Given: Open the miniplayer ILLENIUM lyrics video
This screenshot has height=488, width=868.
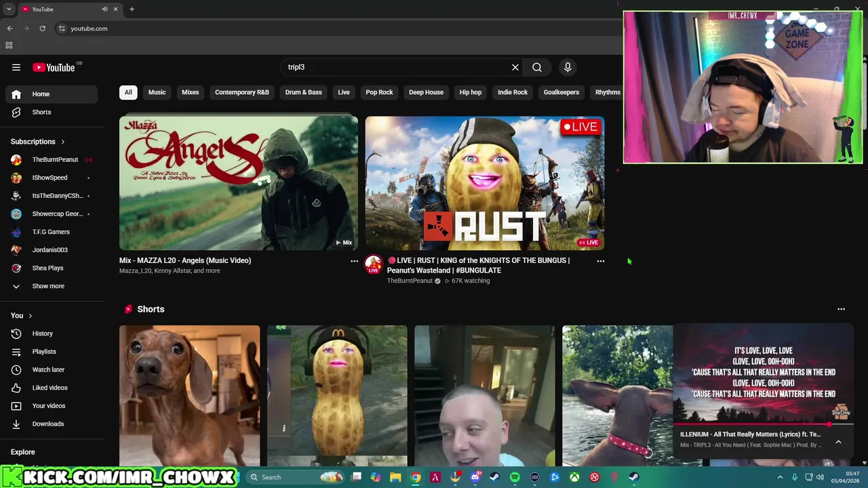Looking at the screenshot, I should [x=764, y=374].
